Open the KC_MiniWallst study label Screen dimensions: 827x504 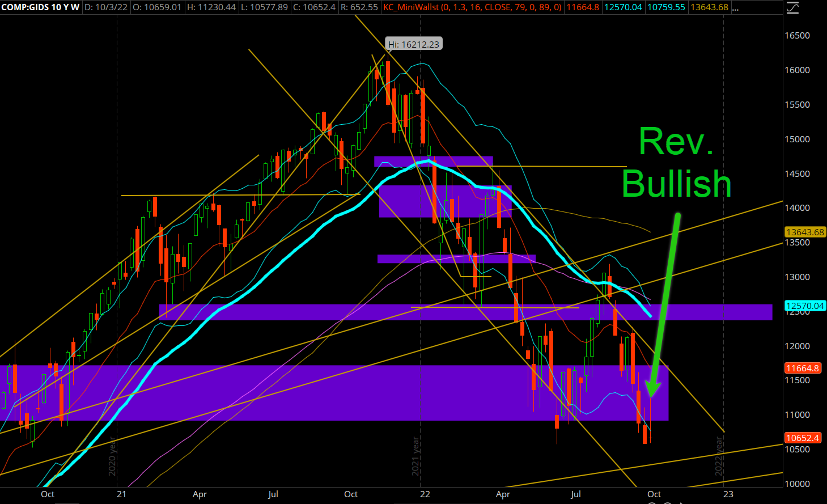tap(472, 7)
